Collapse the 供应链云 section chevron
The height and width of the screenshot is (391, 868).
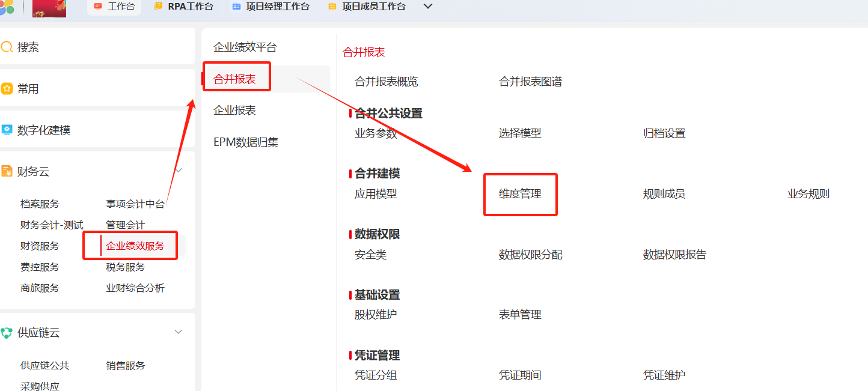pos(179,332)
